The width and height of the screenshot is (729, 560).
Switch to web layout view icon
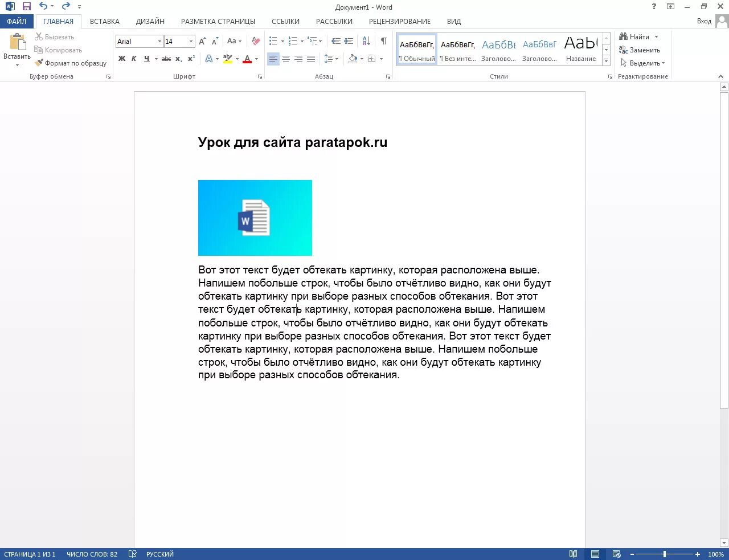pos(616,554)
